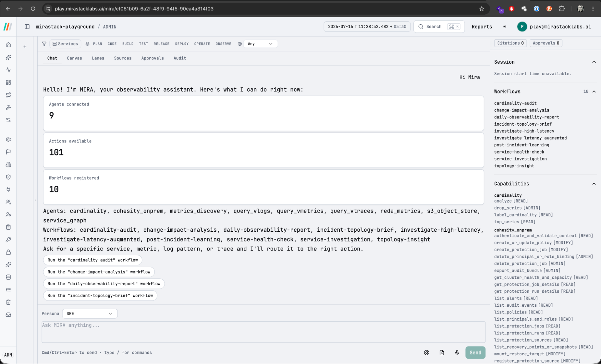This screenshot has width=601, height=364.
Task: Open the Persona SRE dropdown
Action: click(90, 314)
